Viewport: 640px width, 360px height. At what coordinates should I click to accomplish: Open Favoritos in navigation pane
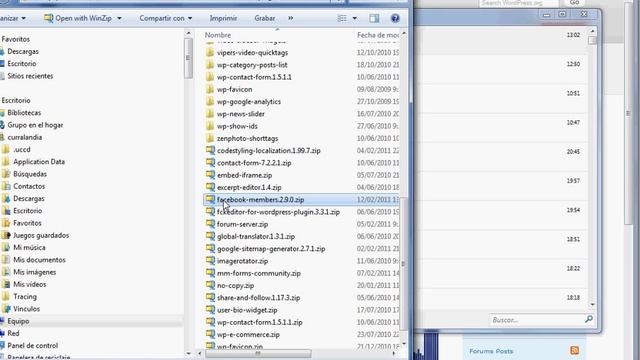pos(16,39)
